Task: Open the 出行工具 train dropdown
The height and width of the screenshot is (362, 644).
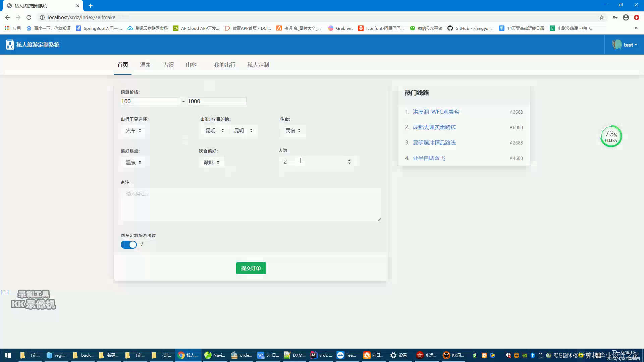Action: (132, 130)
